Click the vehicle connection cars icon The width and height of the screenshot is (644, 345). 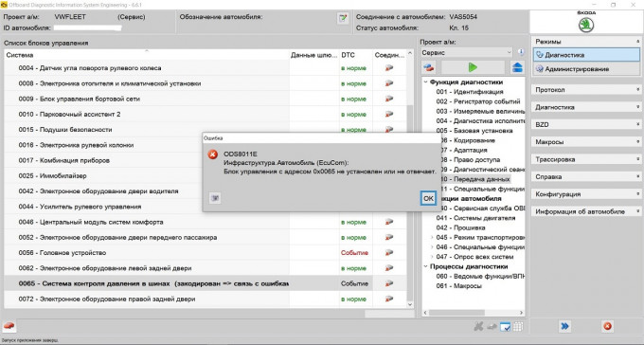click(x=429, y=67)
